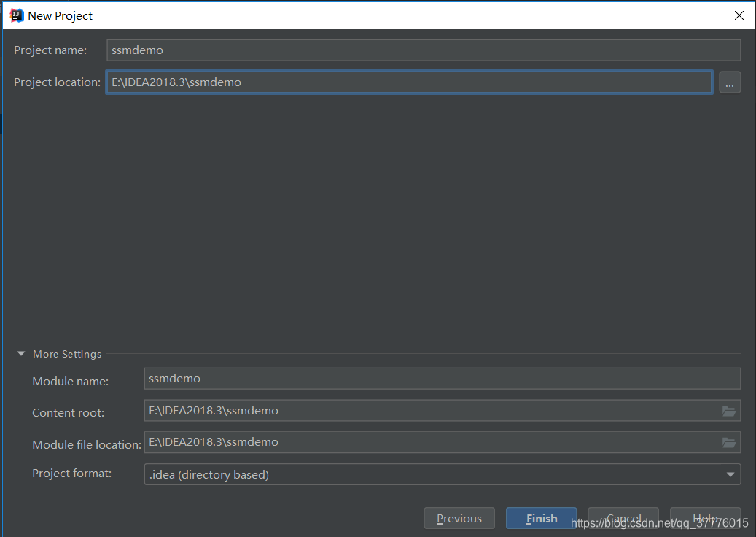Browse for project location with the ellipsis button
Screen dimensions: 756x537
[730, 82]
